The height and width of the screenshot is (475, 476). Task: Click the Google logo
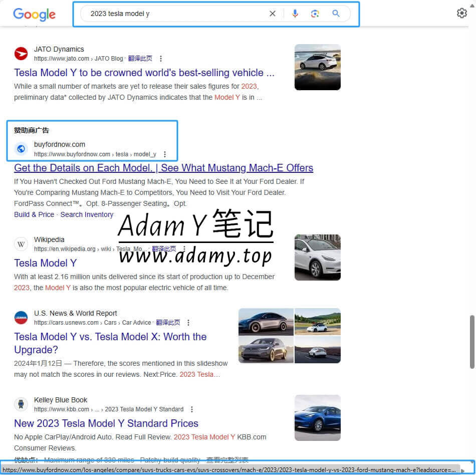coord(34,14)
